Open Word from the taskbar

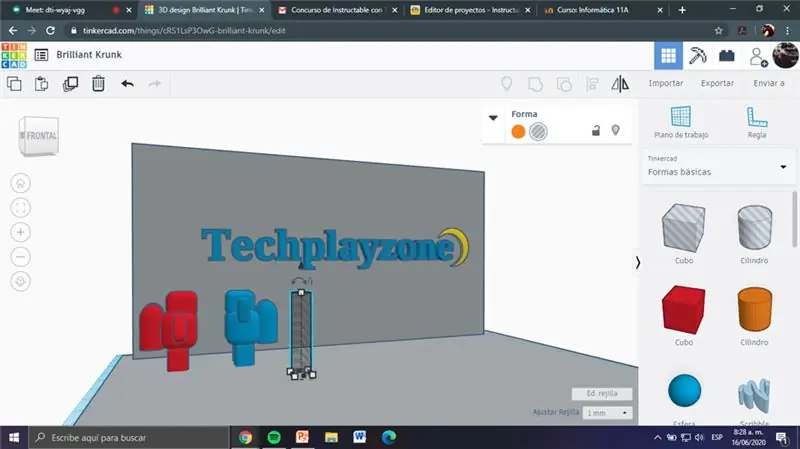tap(360, 437)
